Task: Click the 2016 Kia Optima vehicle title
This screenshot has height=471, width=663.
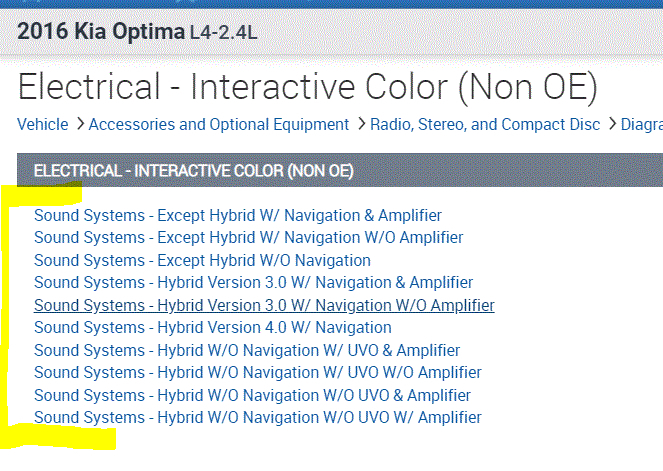Action: click(100, 31)
